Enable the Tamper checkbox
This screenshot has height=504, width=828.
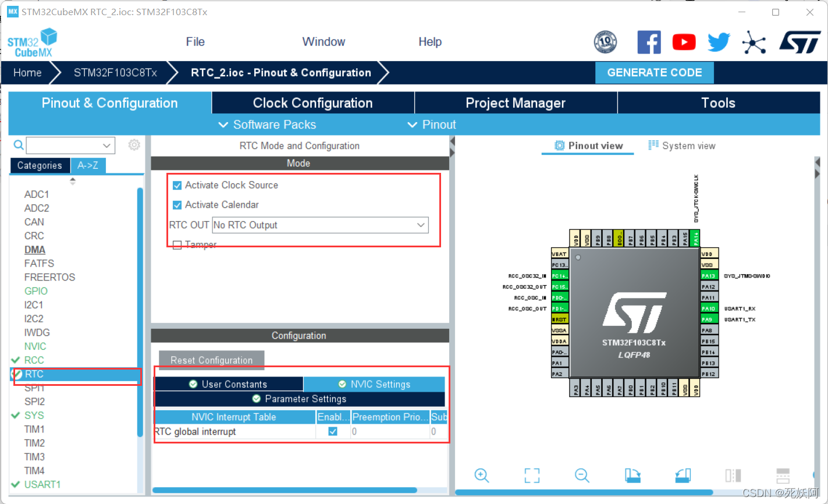click(x=177, y=245)
